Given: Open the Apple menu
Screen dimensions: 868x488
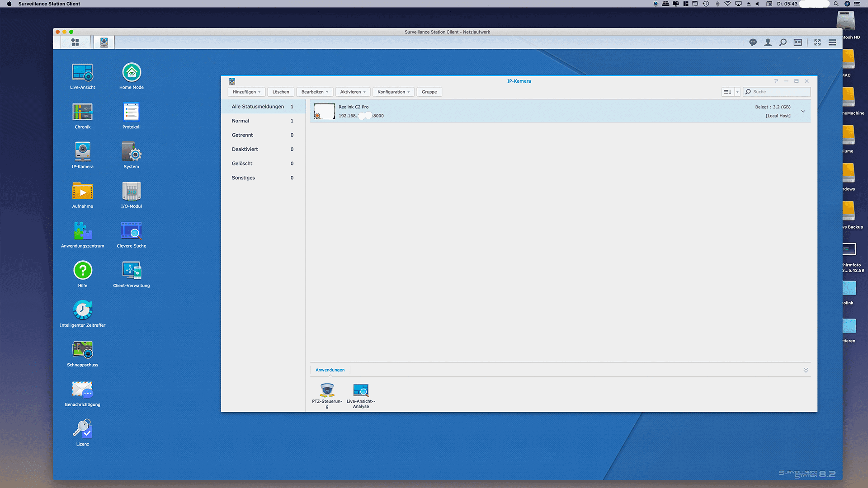Looking at the screenshot, I should pos(9,4).
